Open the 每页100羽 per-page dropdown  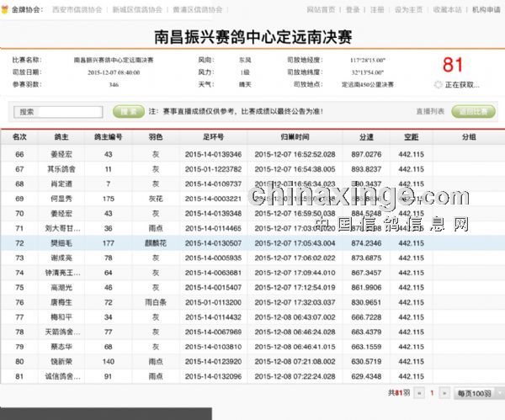[476, 392]
